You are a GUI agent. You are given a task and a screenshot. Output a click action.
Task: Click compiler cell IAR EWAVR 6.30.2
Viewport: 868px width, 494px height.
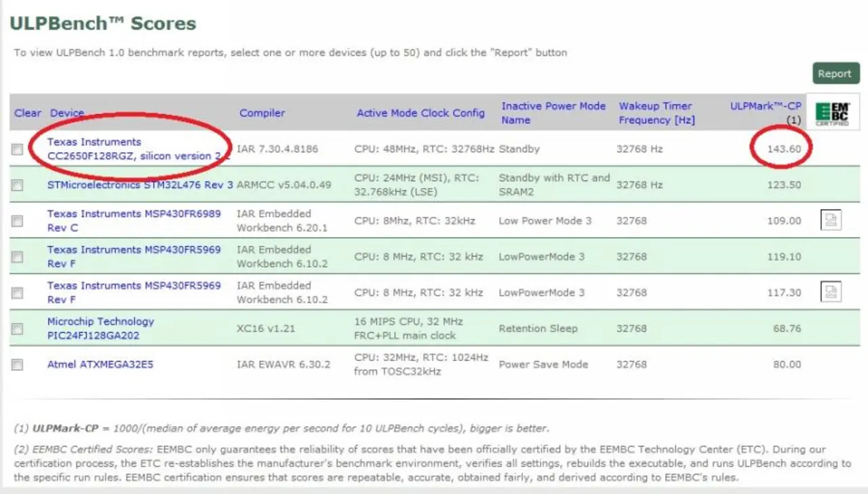click(x=283, y=364)
